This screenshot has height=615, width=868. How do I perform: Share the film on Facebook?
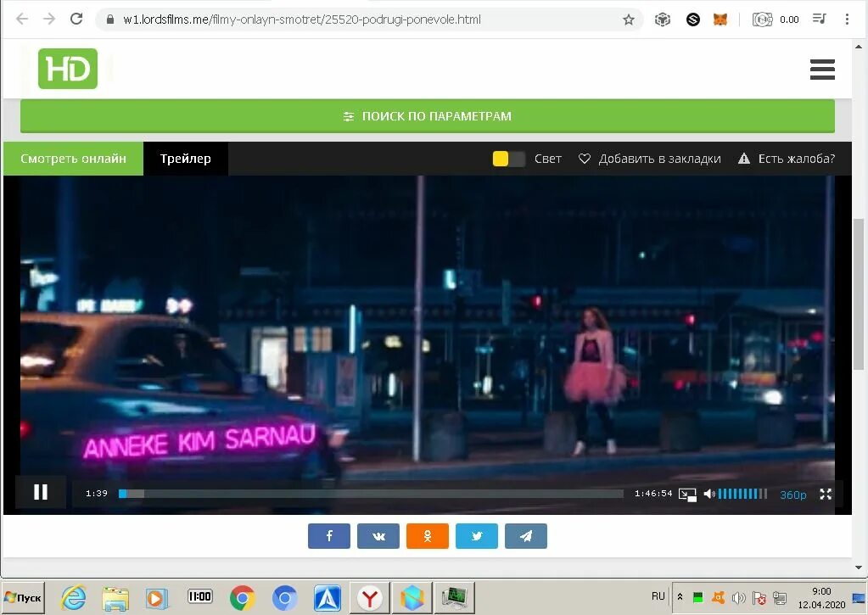tap(329, 536)
